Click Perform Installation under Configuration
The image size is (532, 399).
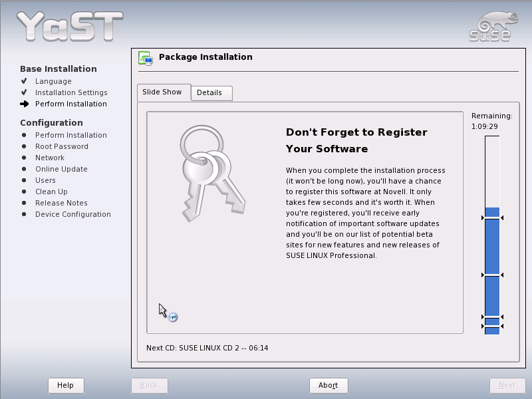71,135
